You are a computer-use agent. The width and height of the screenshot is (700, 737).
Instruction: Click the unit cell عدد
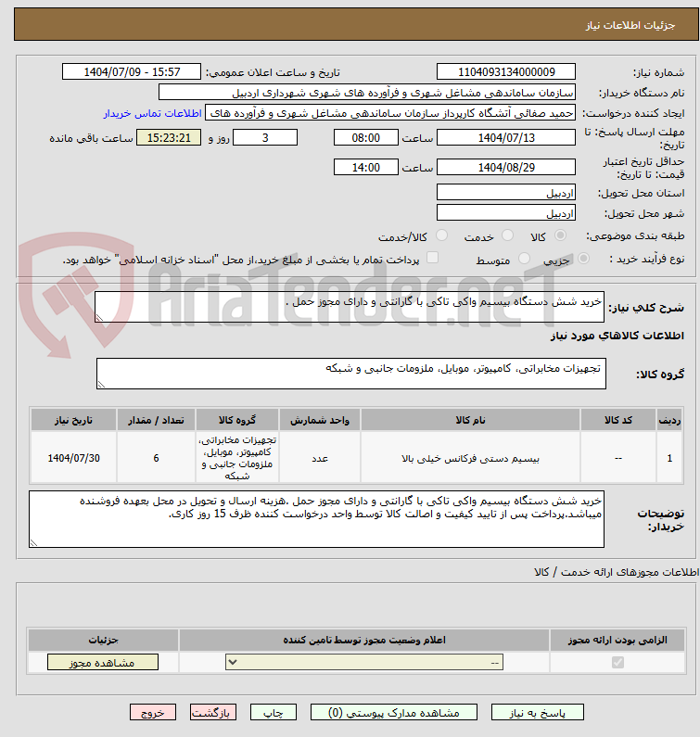(320, 458)
